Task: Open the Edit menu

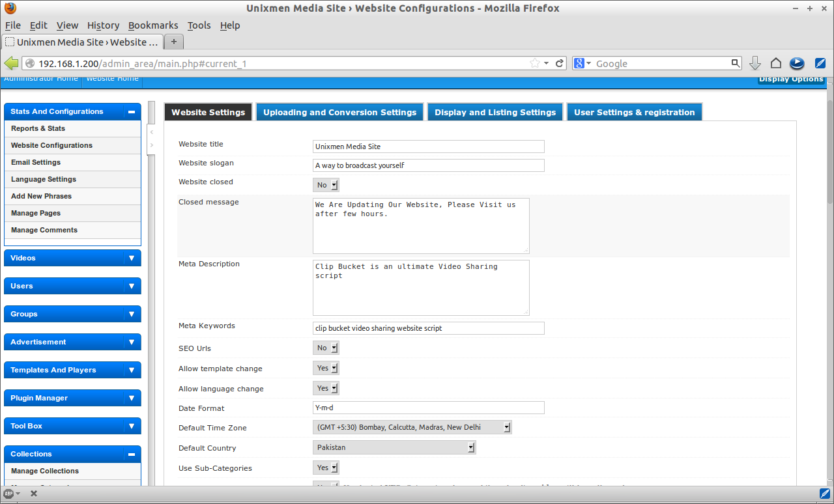Action: 38,25
